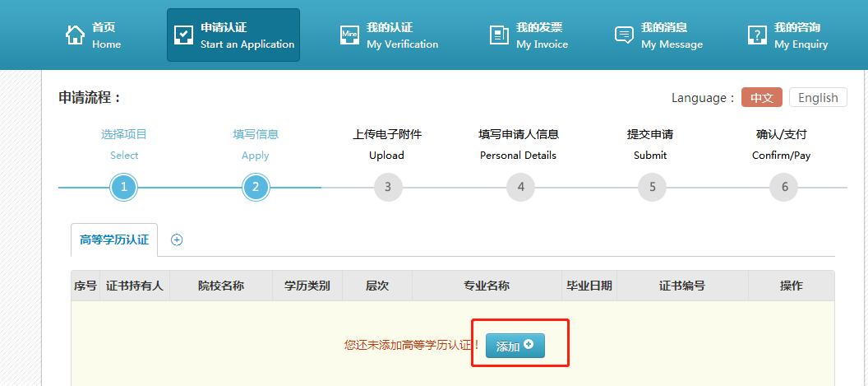The image size is (868, 386).
Task: Click the Home house icon
Action: coord(75,35)
